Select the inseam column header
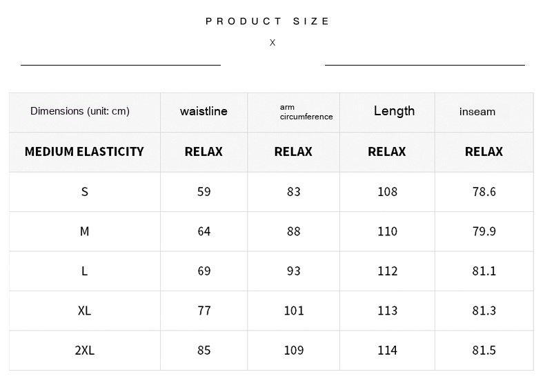The height and width of the screenshot is (392, 545). [477, 112]
